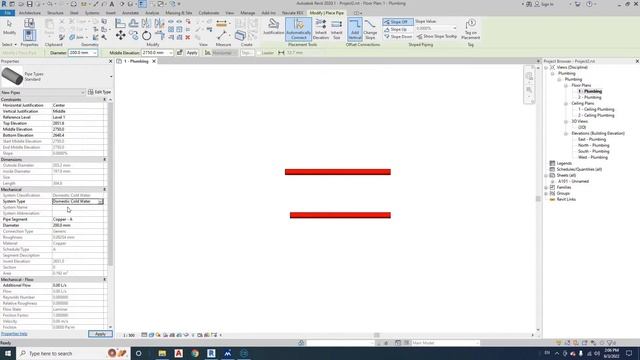The width and height of the screenshot is (640, 360).
Task: Switch to the Architecture ribbon tab
Action: coord(30,13)
